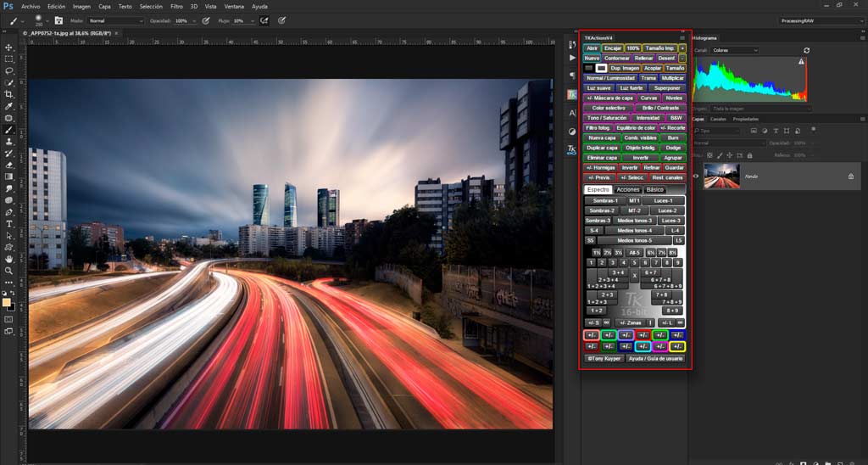Switch to the Canales panel tab
This screenshot has height=465, width=868.
click(718, 119)
